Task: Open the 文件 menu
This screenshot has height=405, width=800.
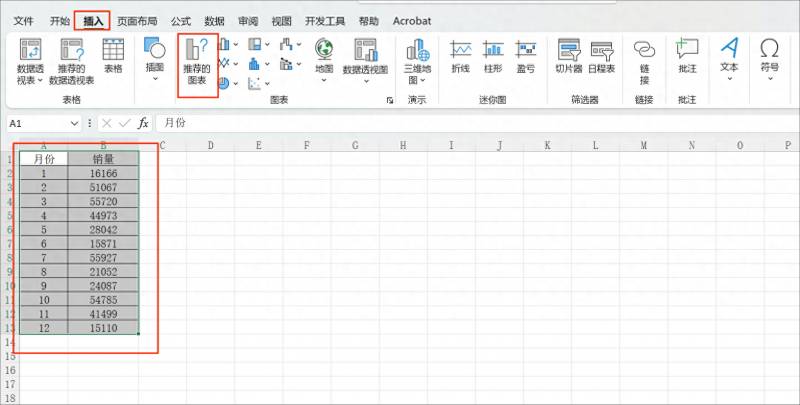Action: [x=23, y=21]
